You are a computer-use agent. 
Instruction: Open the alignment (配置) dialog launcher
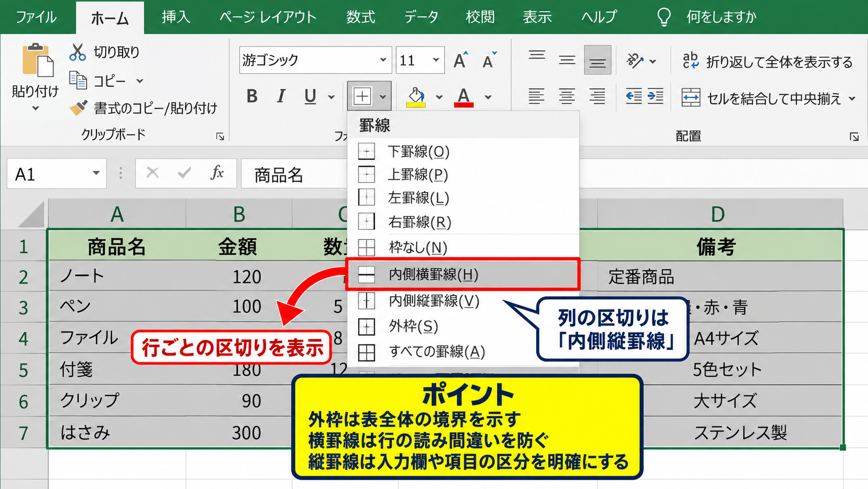(x=854, y=137)
